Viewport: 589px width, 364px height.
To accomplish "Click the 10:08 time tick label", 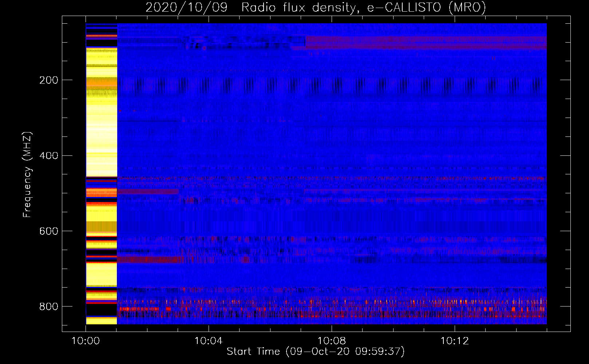I will coord(332,341).
